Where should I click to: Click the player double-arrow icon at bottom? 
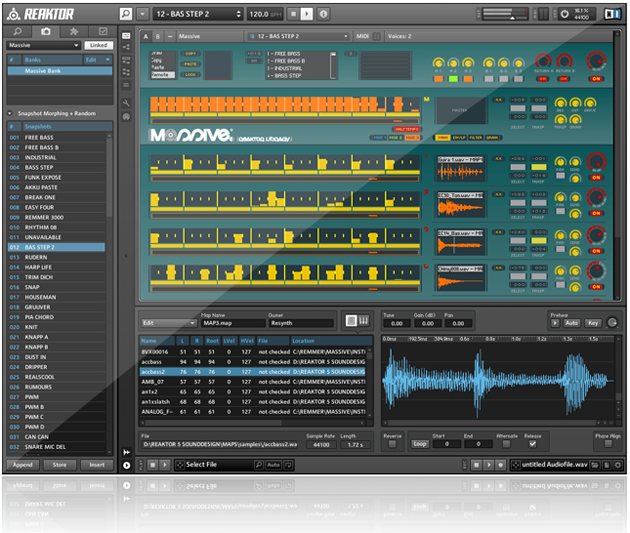pos(127,452)
